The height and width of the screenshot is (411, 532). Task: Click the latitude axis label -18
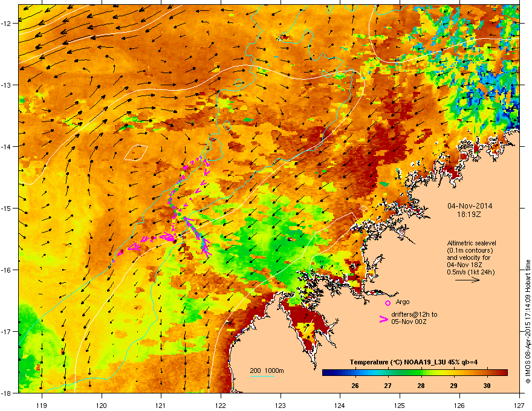(x=6, y=393)
